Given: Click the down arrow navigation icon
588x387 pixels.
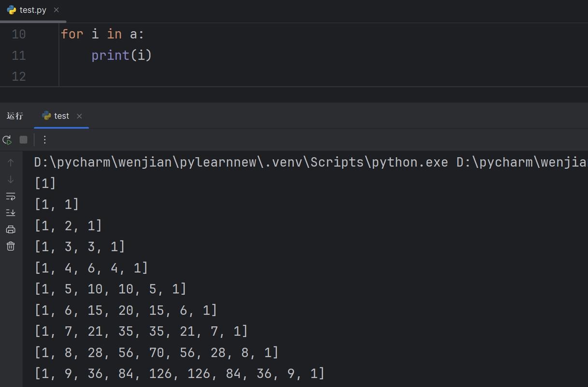Looking at the screenshot, I should pyautogui.click(x=11, y=179).
